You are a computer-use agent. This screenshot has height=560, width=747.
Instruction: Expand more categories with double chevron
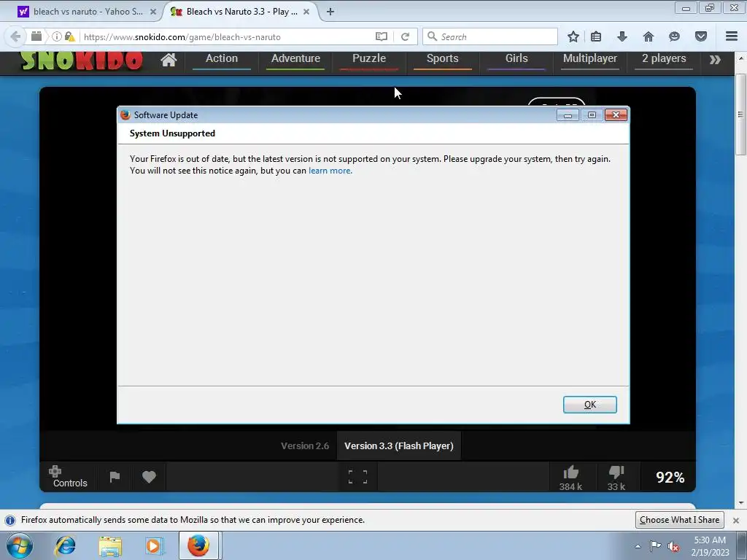point(715,60)
